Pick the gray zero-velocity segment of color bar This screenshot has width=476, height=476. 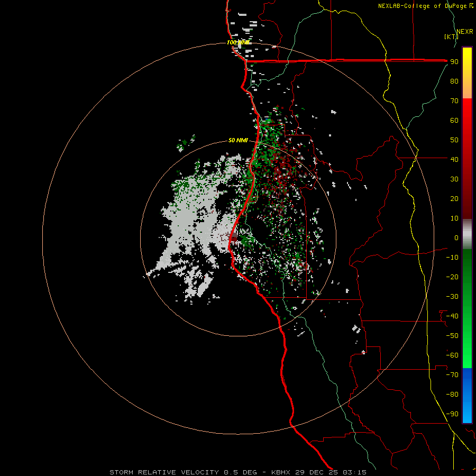(467, 234)
